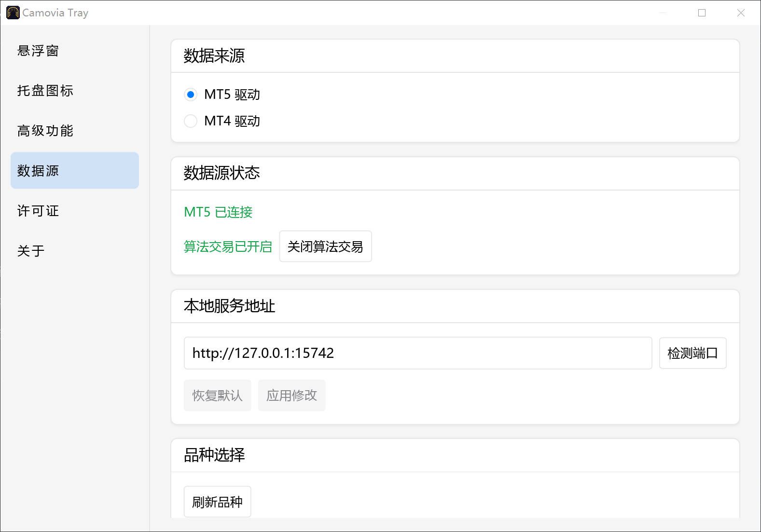Click the 本地服务地址 section heading

pos(229,306)
